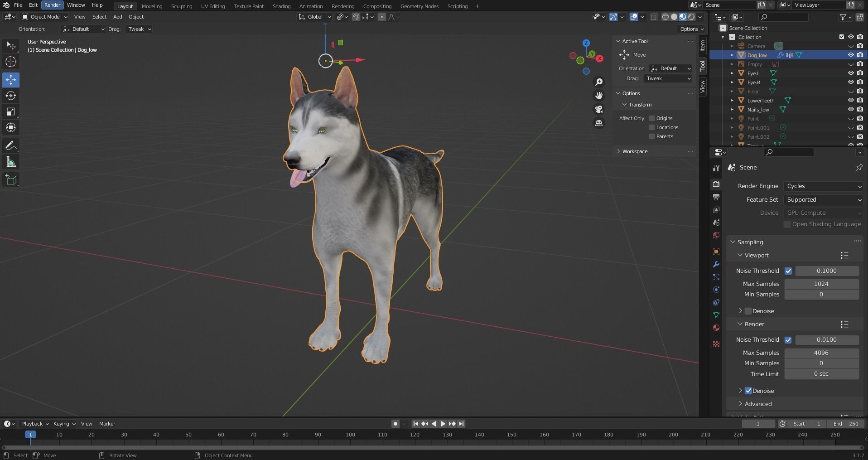Activate the Select Box tool
The width and height of the screenshot is (868, 460).
point(11,46)
